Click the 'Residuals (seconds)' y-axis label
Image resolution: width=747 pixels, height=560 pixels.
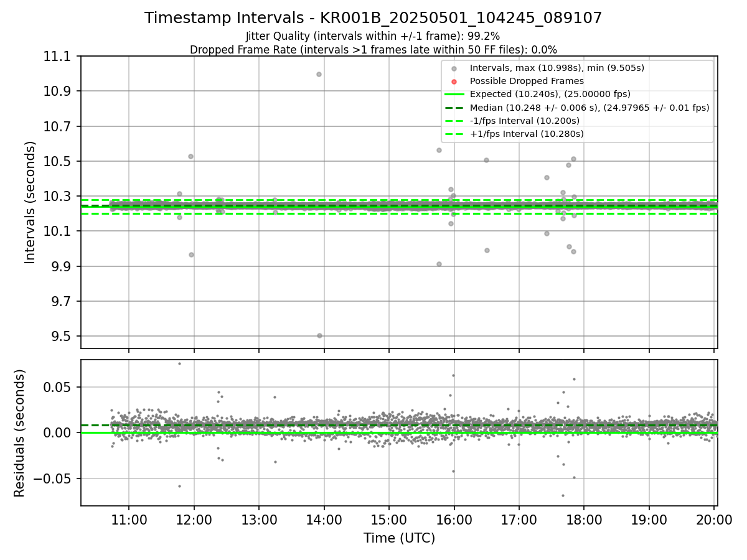pyautogui.click(x=20, y=433)
